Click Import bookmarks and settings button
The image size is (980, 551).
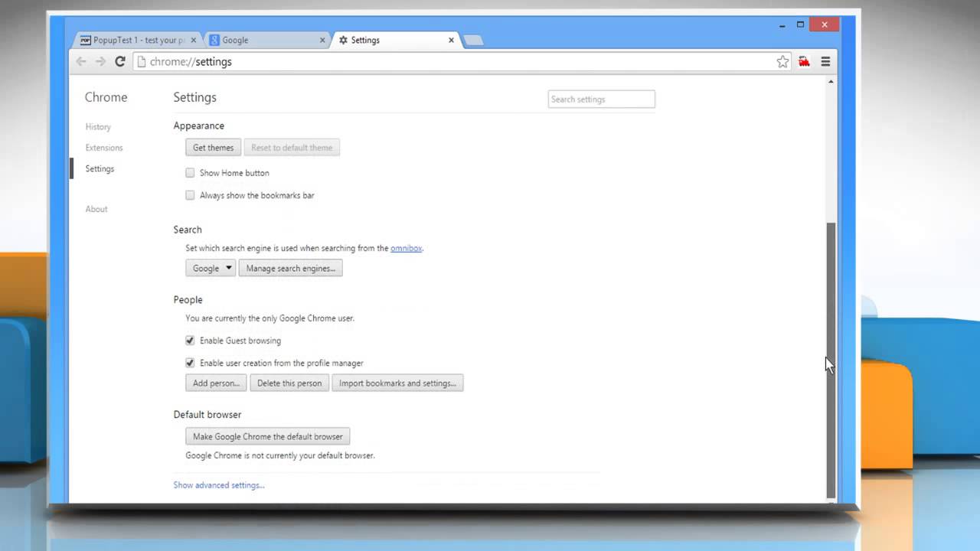point(397,383)
